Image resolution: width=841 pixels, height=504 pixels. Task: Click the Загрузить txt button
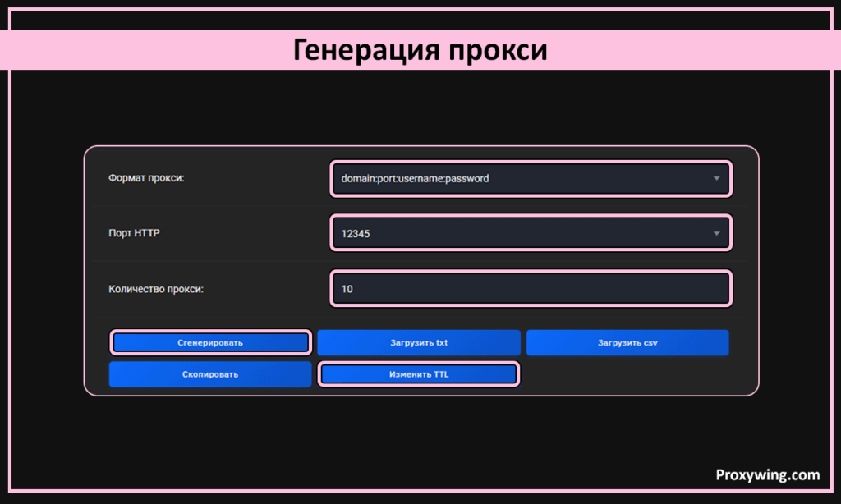coord(419,342)
